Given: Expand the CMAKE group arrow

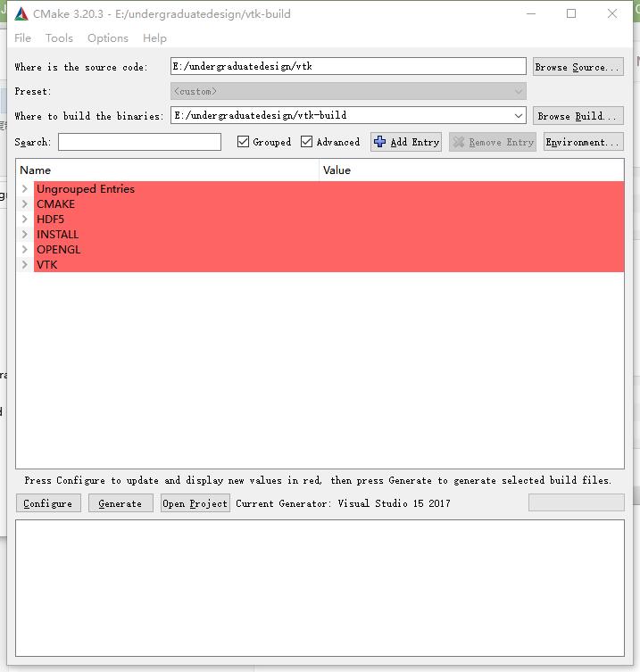Looking at the screenshot, I should point(25,204).
